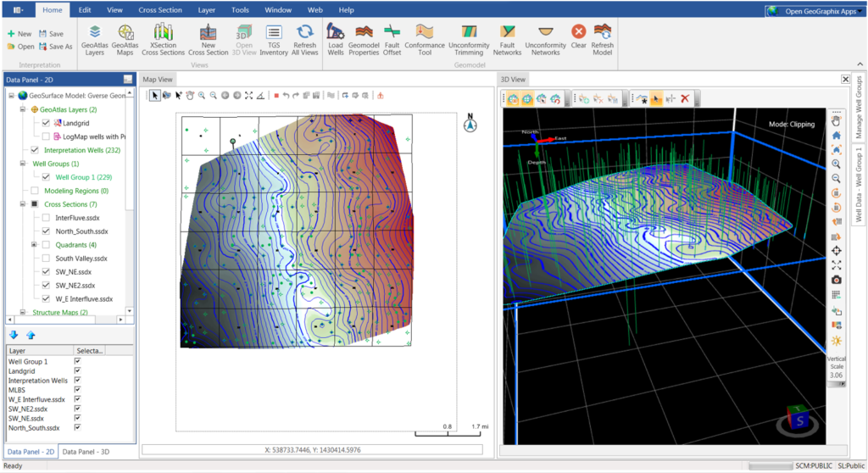
Task: Toggle the Well Group 1 (229) checkbox
Action: [x=46, y=177]
